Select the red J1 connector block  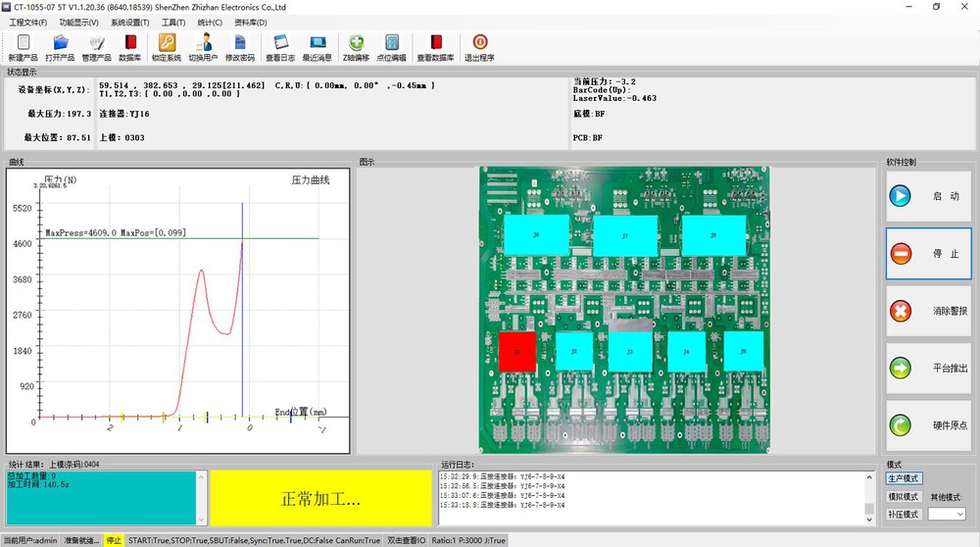coord(517,351)
